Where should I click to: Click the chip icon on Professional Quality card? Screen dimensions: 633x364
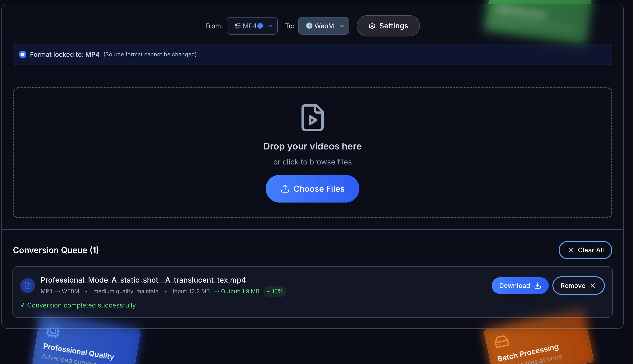tap(53, 332)
